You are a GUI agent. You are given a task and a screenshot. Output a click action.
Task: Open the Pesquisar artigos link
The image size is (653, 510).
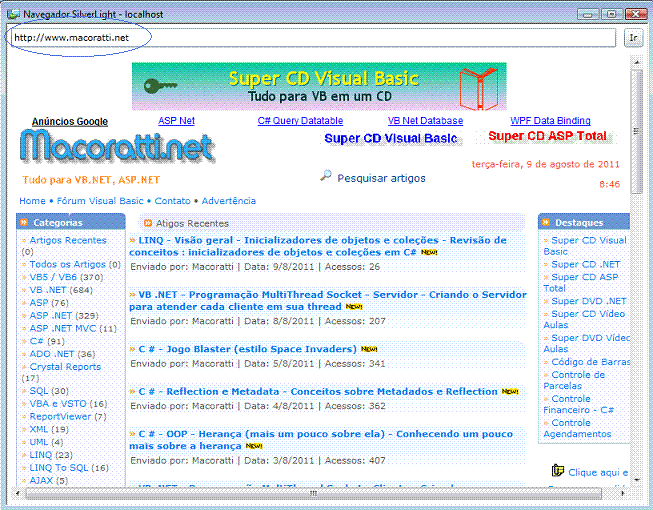381,178
